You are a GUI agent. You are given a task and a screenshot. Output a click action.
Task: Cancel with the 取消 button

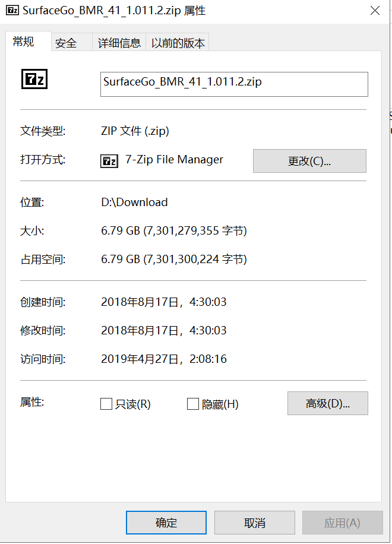point(255,523)
